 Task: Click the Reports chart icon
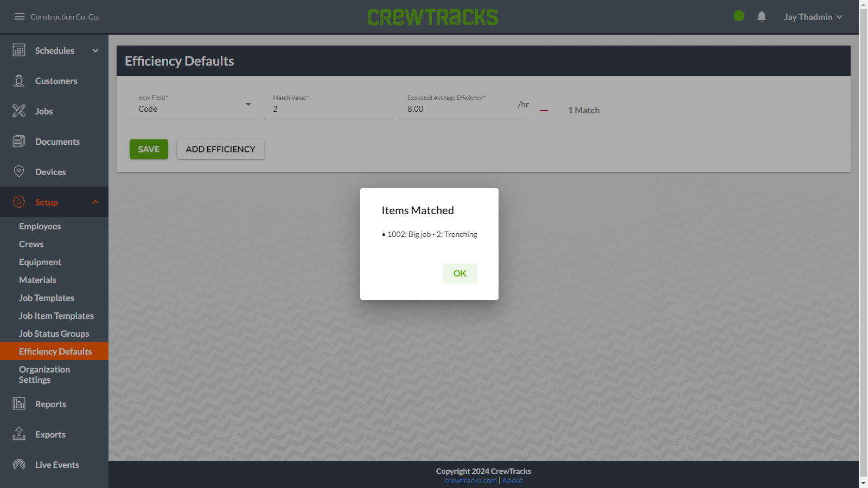19,404
